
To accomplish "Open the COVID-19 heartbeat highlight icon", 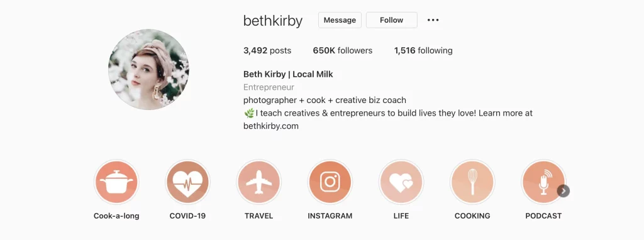I will pyautogui.click(x=187, y=182).
